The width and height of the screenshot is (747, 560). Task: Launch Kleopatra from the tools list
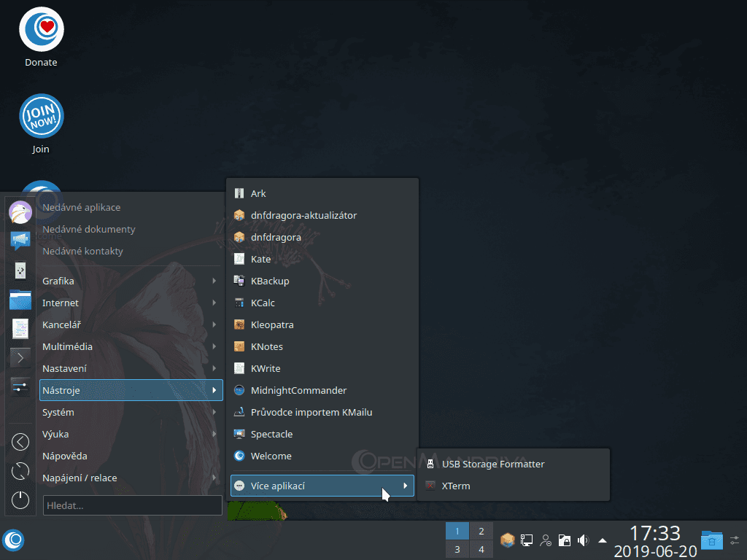tap(271, 324)
